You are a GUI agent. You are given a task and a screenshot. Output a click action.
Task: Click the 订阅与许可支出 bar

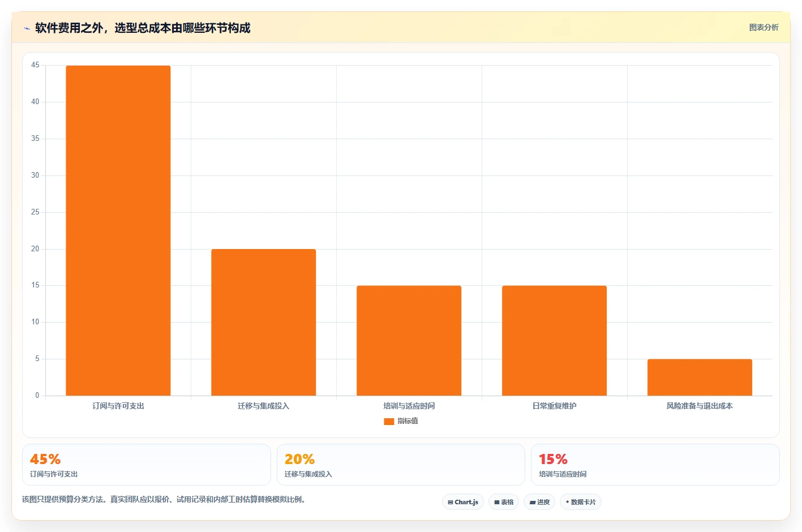point(118,230)
